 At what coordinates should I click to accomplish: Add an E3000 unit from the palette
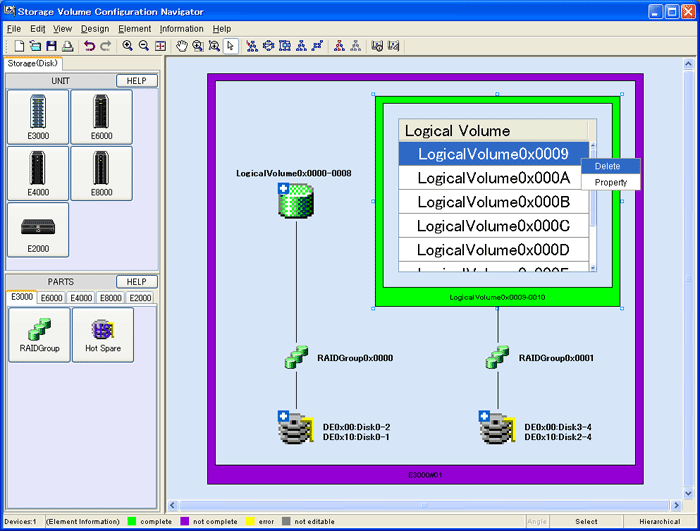click(38, 117)
